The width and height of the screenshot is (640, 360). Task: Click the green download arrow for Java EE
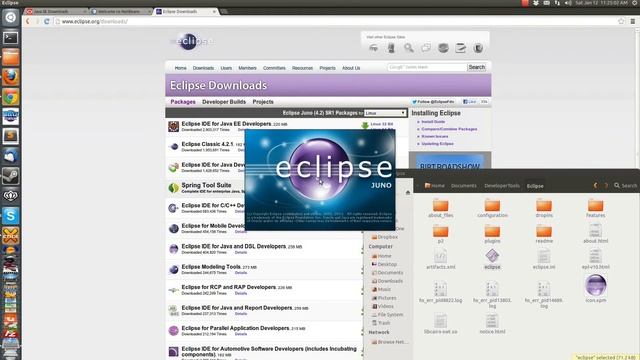click(x=365, y=126)
